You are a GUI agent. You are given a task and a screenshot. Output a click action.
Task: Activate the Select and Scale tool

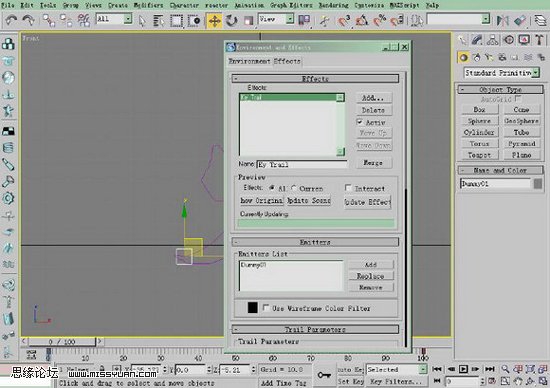pyautogui.click(x=248, y=21)
